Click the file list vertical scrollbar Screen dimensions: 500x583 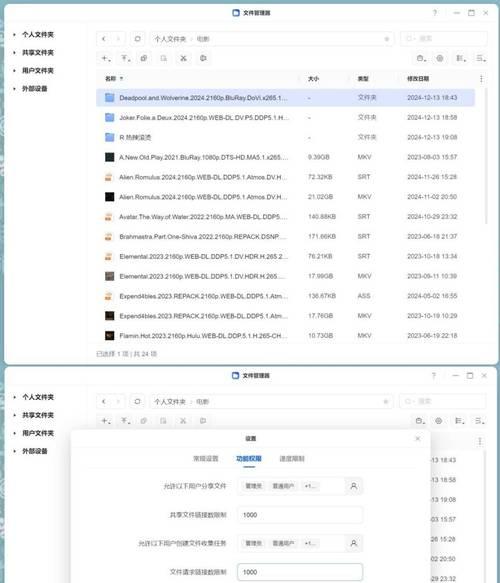486,156
